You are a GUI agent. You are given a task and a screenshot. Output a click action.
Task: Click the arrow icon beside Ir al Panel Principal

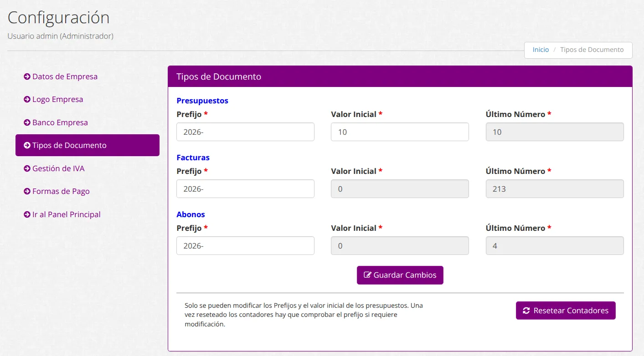[x=27, y=214]
